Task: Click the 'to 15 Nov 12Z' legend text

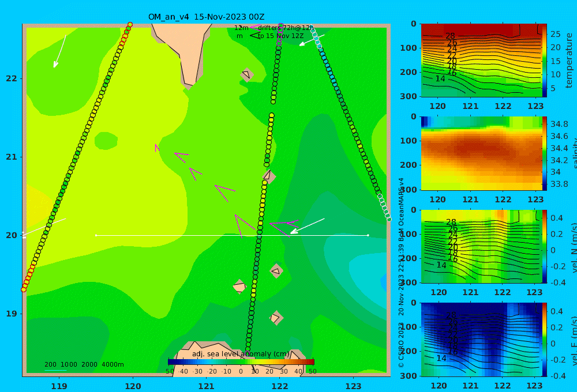Action: 280,36
